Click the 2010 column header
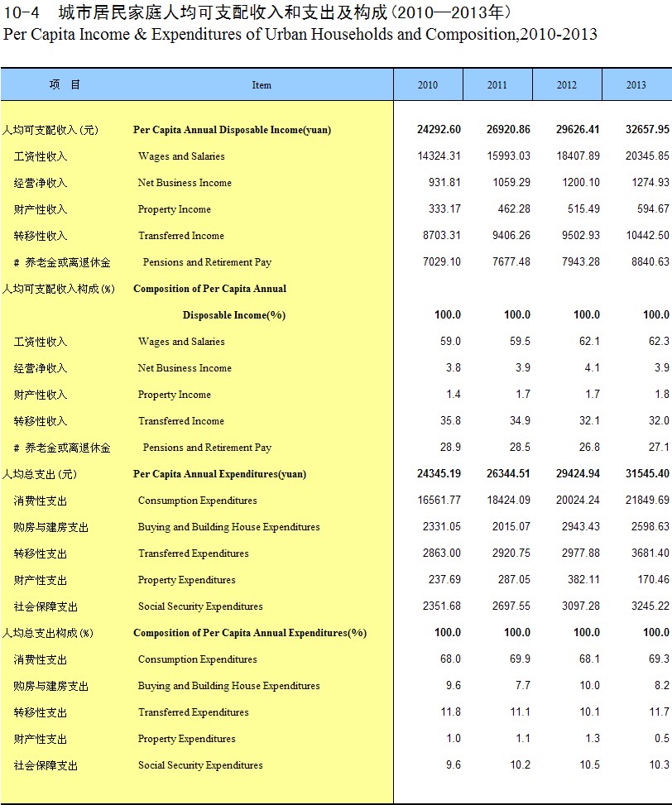Screen dimensions: 672x805 point(428,85)
